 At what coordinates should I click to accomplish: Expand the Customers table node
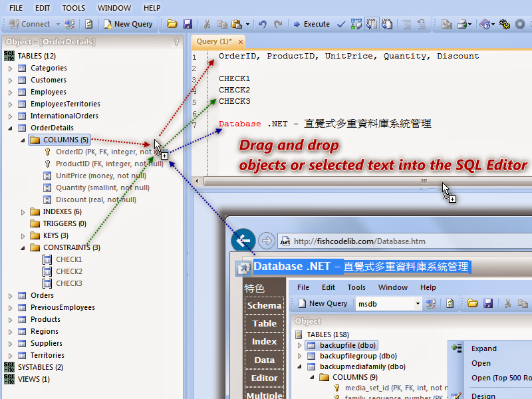10,80
